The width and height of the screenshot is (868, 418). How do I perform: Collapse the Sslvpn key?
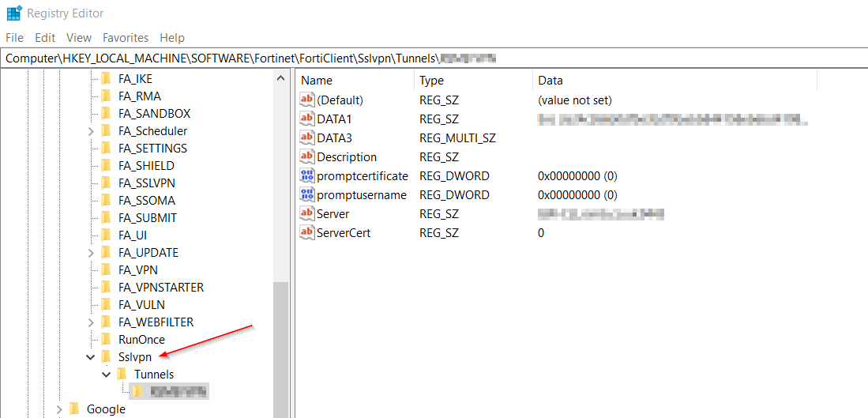(x=91, y=357)
